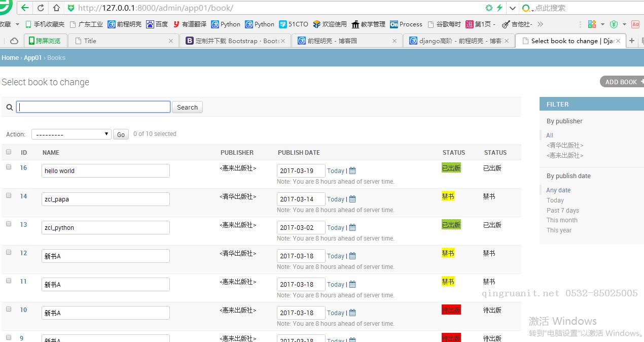Image resolution: width=644 pixels, height=342 pixels.
Task: Reload the page with the refresh icon
Action: tap(40, 8)
